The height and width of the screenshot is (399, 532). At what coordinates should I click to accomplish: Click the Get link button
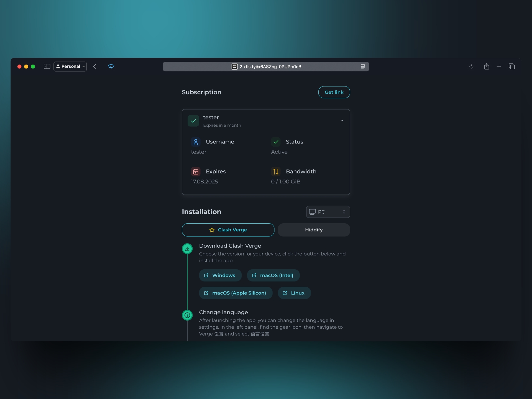tap(334, 92)
